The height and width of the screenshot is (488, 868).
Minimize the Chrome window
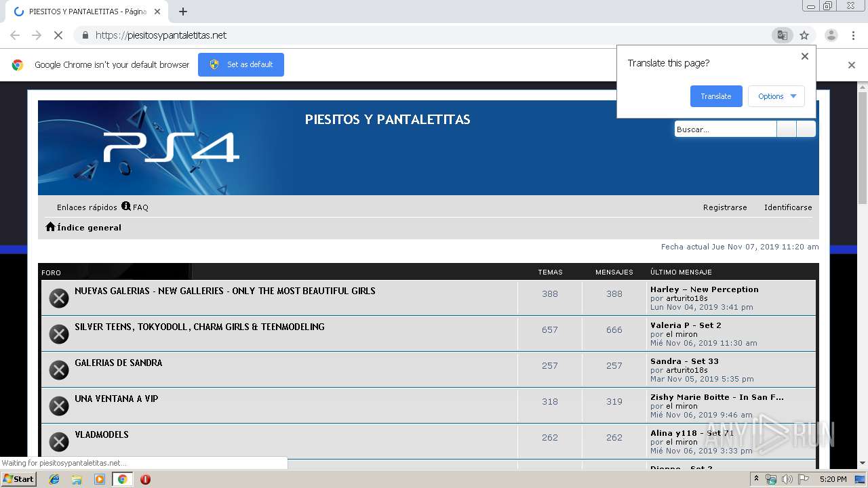811,6
